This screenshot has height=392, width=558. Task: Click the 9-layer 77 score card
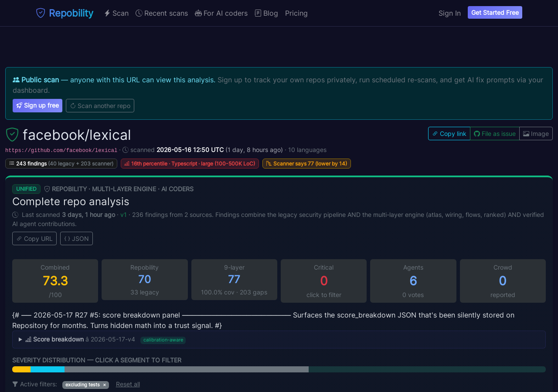pos(234,280)
